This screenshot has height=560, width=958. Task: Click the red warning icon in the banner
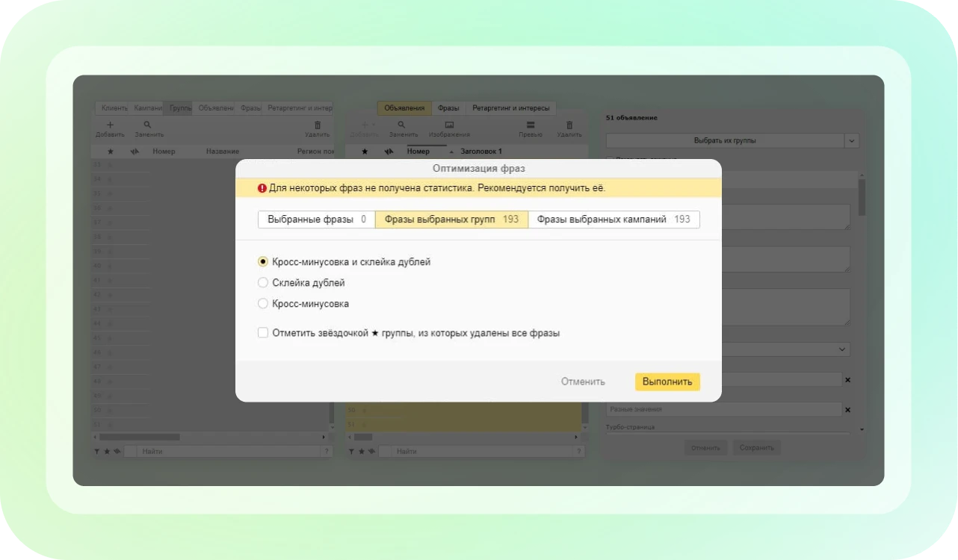coord(262,188)
